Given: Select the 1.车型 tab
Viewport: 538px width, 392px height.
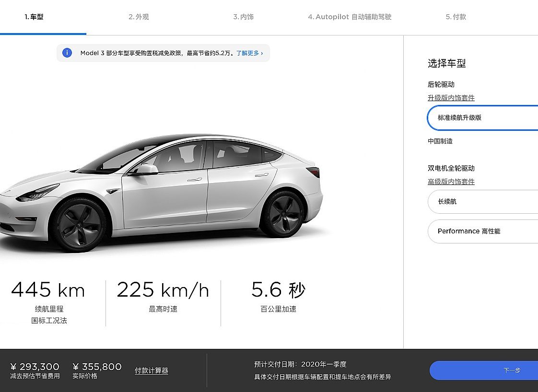Looking at the screenshot, I should (x=34, y=17).
